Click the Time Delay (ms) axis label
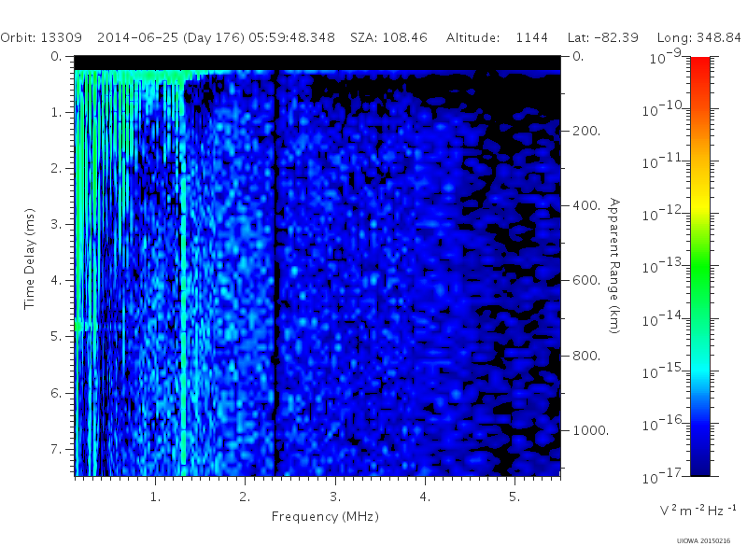 click(30, 259)
